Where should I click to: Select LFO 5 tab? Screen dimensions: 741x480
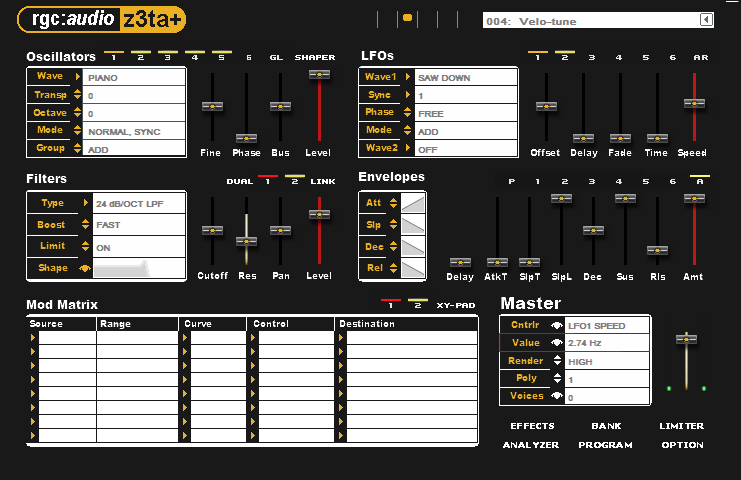click(x=646, y=57)
